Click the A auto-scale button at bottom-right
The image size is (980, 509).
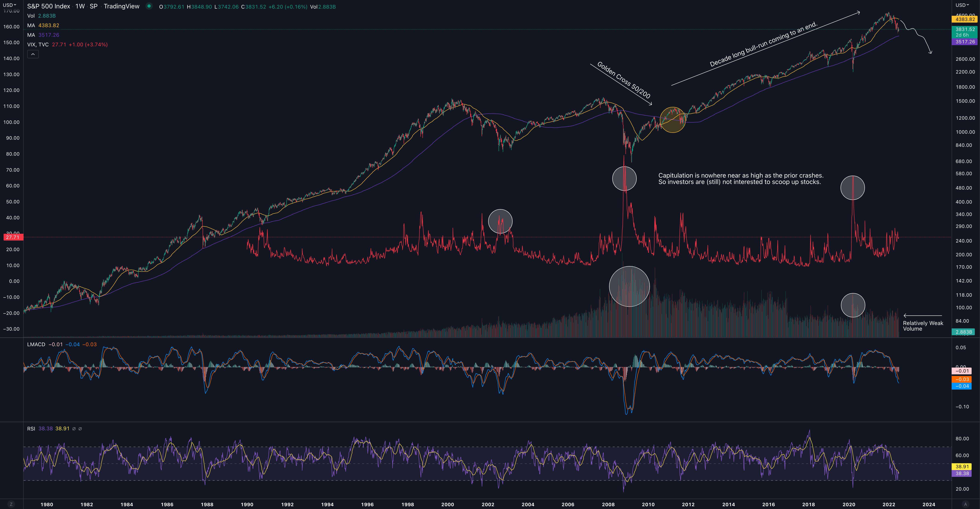(x=965, y=504)
